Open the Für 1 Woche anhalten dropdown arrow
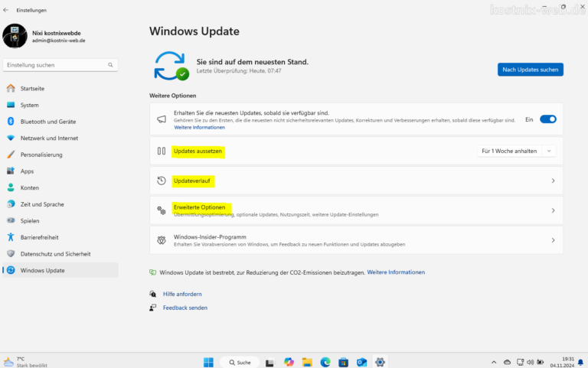Viewport: 588px width, 368px height. (x=549, y=151)
